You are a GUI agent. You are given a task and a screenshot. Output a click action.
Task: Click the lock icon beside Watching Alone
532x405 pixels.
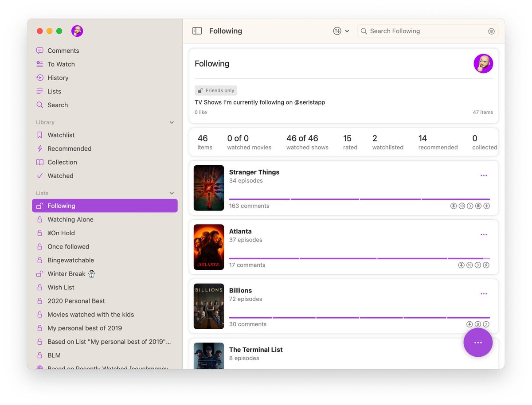(40, 220)
